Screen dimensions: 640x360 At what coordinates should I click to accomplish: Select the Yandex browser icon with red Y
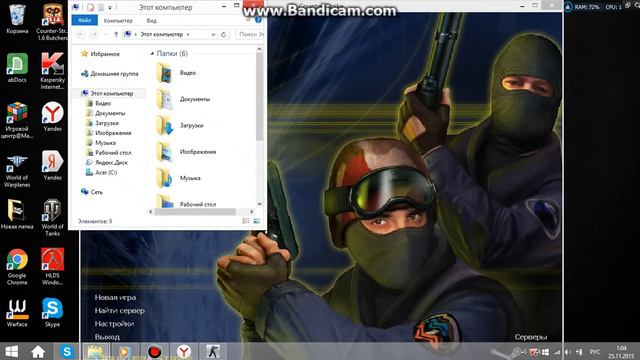(53, 116)
